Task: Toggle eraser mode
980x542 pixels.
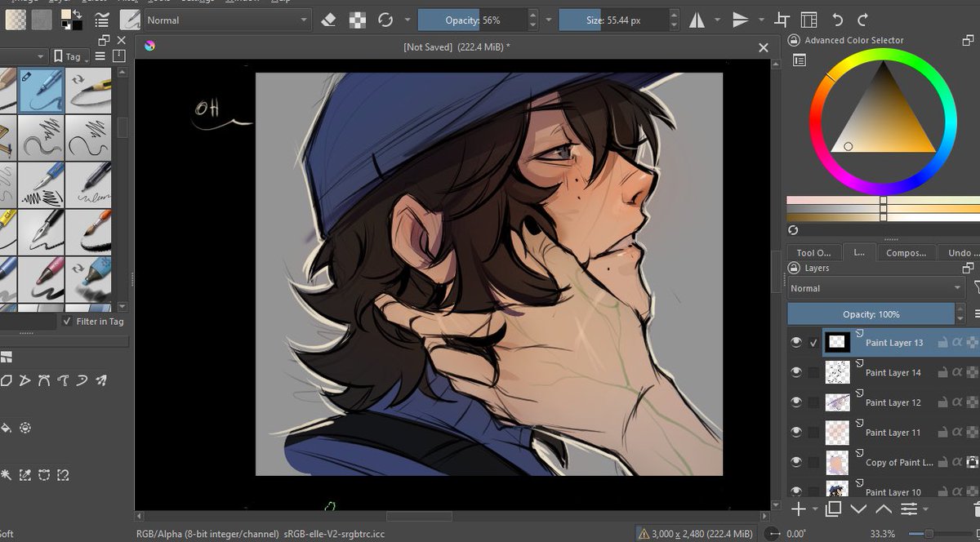Action: (x=328, y=20)
